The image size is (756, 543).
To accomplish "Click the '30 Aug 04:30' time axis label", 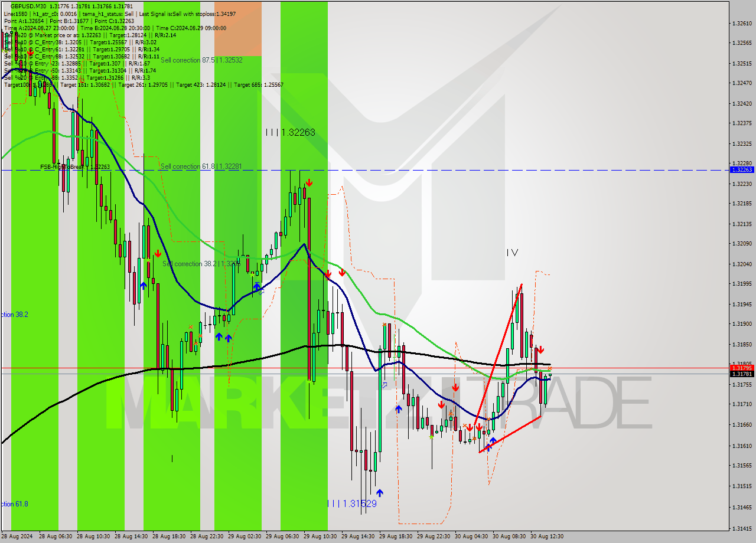I will (471, 537).
